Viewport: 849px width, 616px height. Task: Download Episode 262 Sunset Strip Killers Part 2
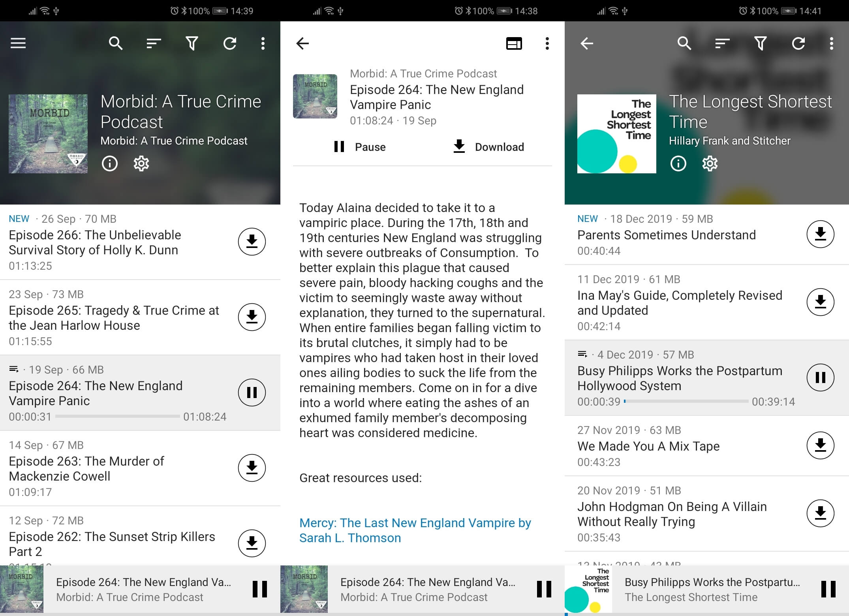tap(252, 543)
